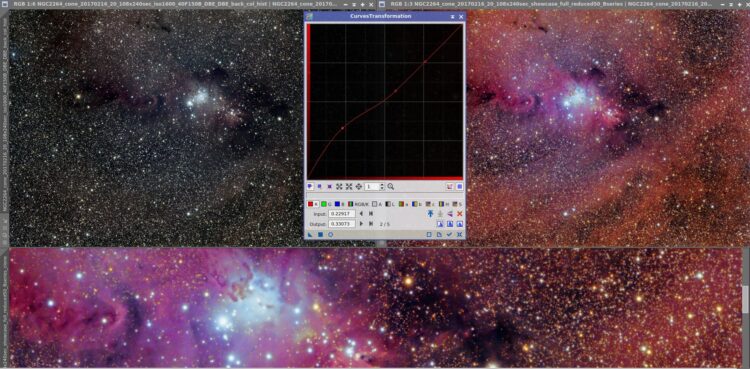Jump to last curve point
The image size is (750, 369).
point(371,224)
